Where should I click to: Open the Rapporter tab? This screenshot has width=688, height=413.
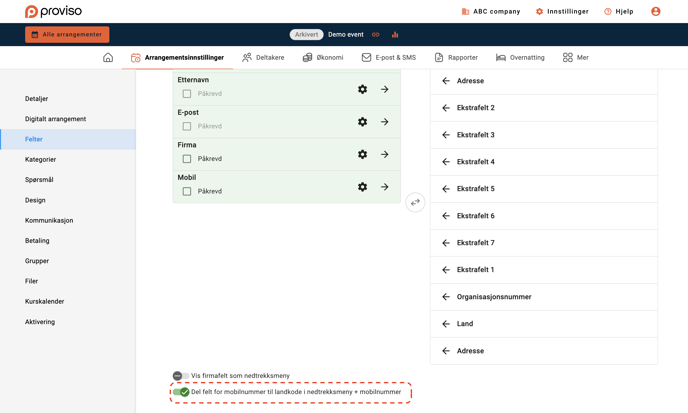click(456, 58)
